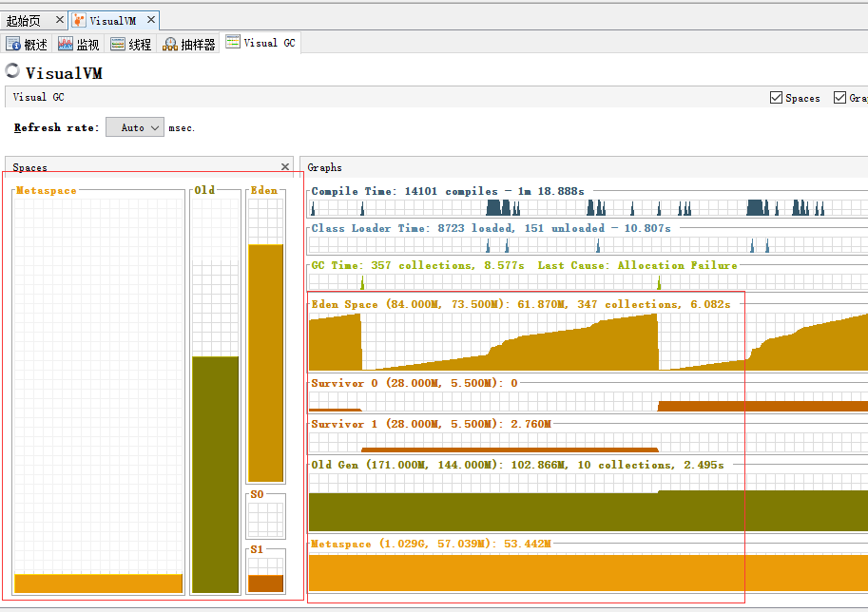Select the VisualVM document tab
Viewport: 868px width, 612px height.
(113, 21)
